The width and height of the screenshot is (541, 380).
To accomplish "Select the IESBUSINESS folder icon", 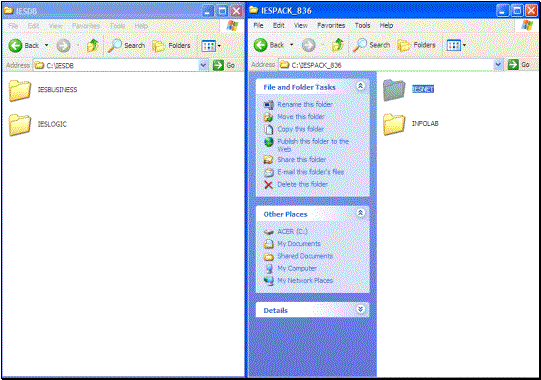I will [20, 90].
